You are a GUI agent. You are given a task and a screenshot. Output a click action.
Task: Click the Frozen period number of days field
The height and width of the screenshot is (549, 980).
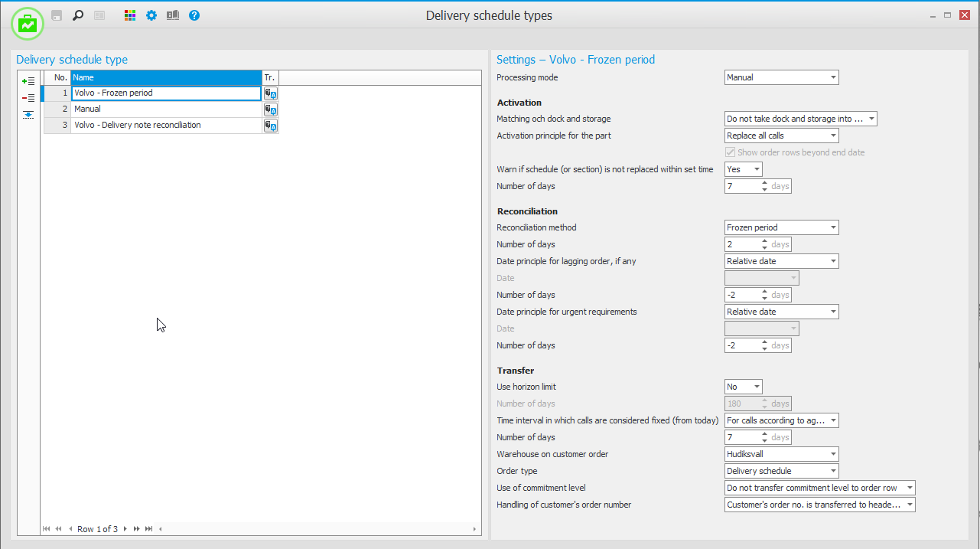tap(742, 244)
